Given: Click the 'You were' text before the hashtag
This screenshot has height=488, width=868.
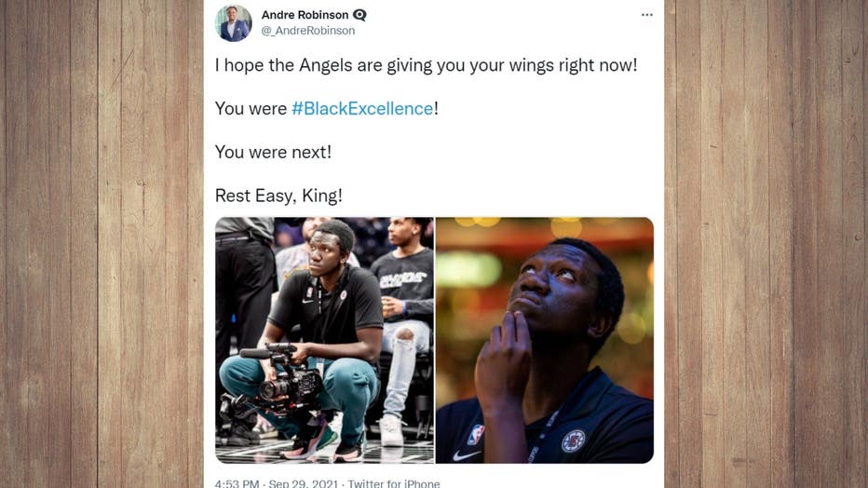Looking at the screenshot, I should coord(251,108).
